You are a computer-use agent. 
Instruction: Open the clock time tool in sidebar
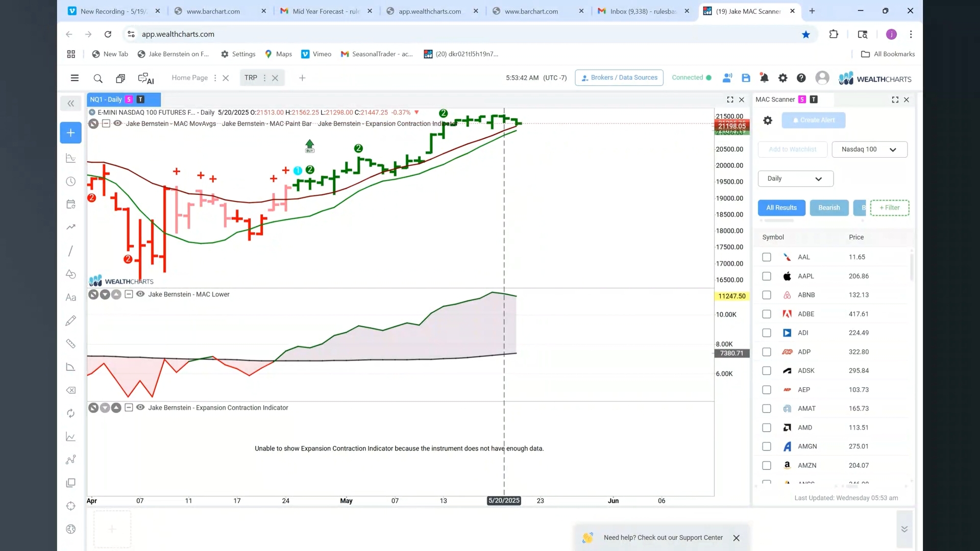tap(71, 182)
